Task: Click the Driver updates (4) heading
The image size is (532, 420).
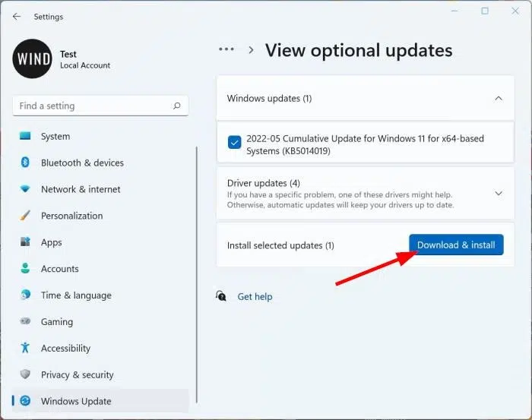Action: (264, 183)
